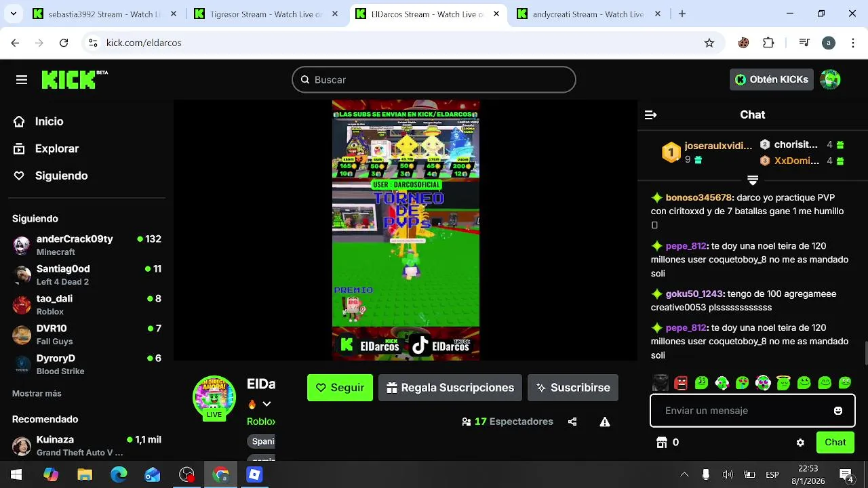Expand the leaderboard arrow in chat
This screenshot has width=868, height=488.
tap(753, 180)
